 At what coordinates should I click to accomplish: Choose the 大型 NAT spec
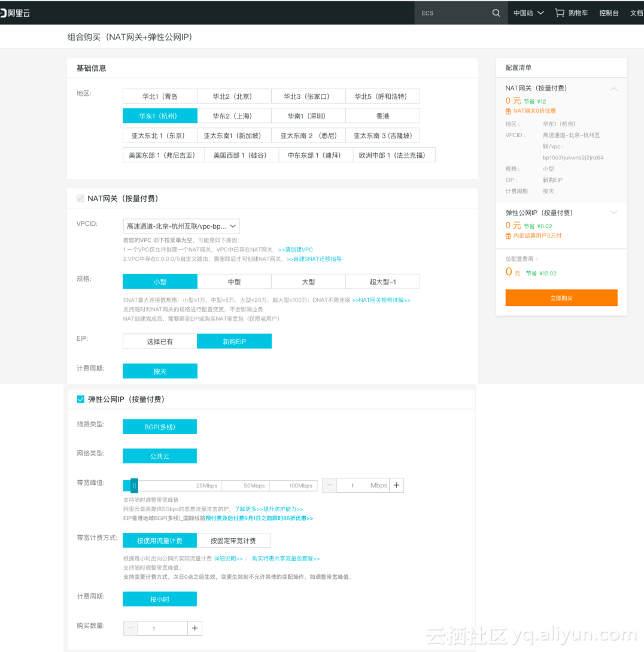coord(308,281)
